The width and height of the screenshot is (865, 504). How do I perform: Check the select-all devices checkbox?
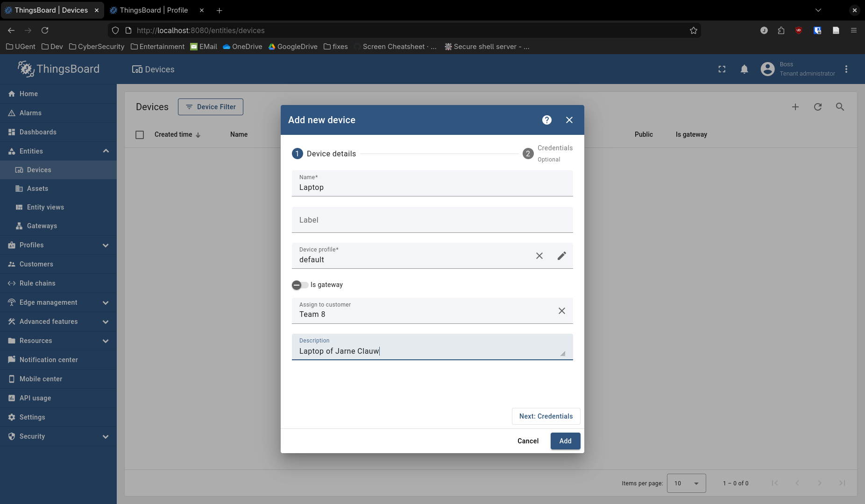(x=140, y=135)
